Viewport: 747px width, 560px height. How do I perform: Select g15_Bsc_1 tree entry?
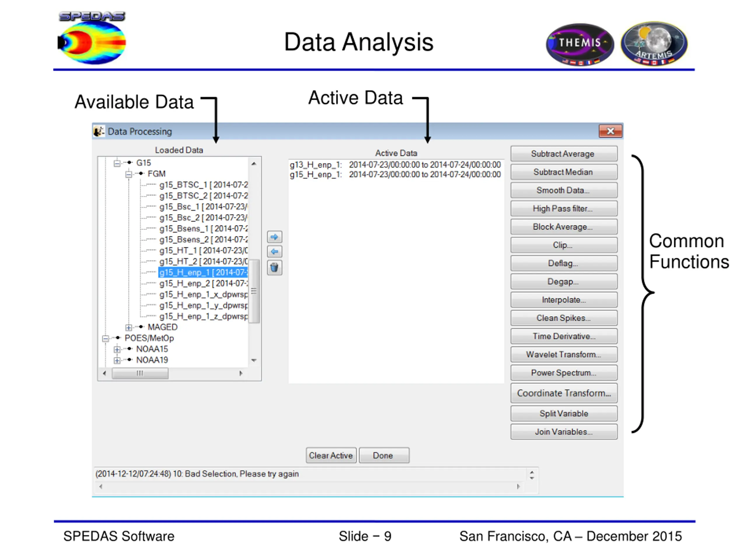[x=203, y=207]
